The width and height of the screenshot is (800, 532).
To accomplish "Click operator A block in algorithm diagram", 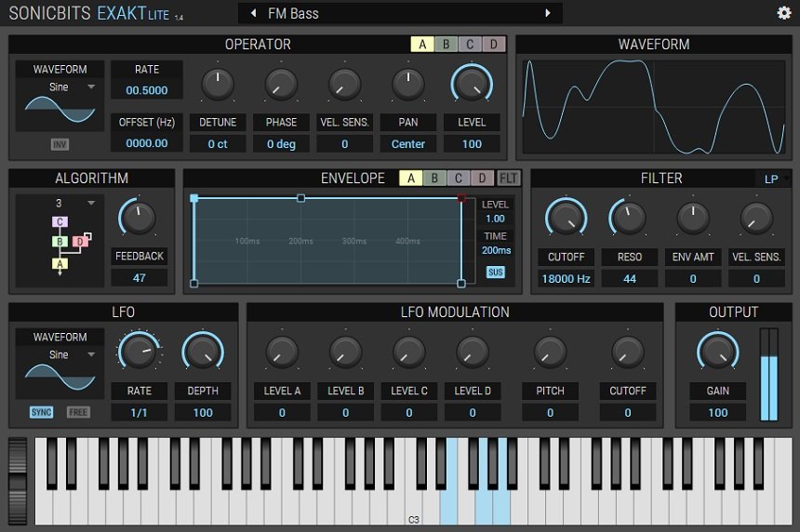I will coord(60,264).
